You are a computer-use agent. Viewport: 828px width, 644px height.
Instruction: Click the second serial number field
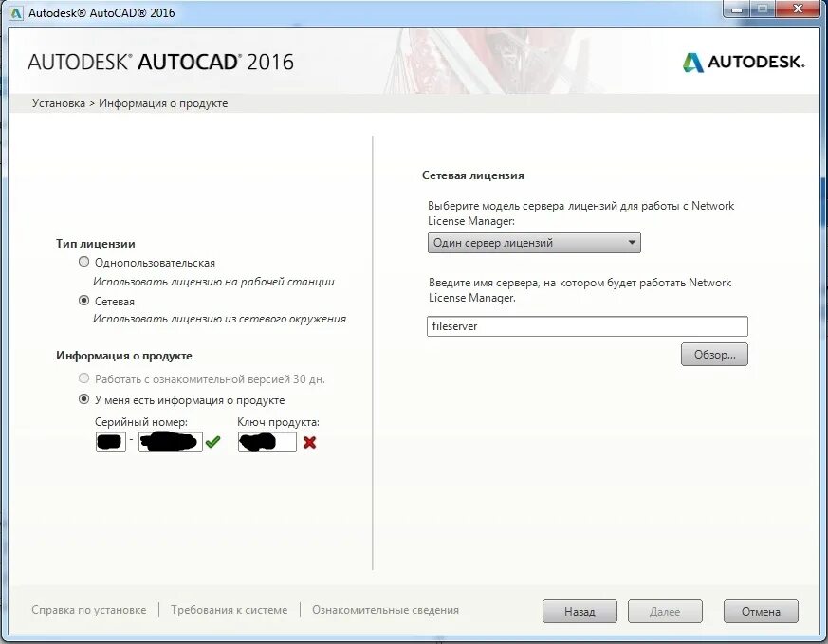[171, 442]
